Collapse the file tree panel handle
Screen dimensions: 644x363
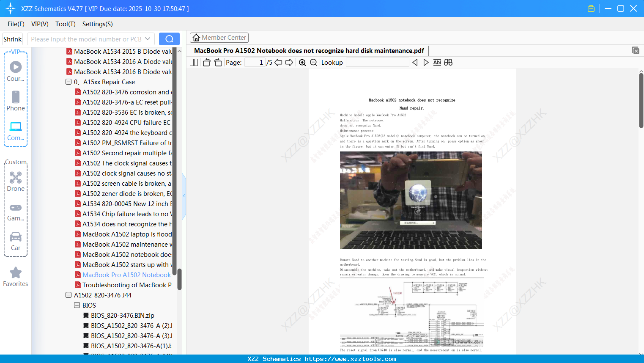coord(184,196)
